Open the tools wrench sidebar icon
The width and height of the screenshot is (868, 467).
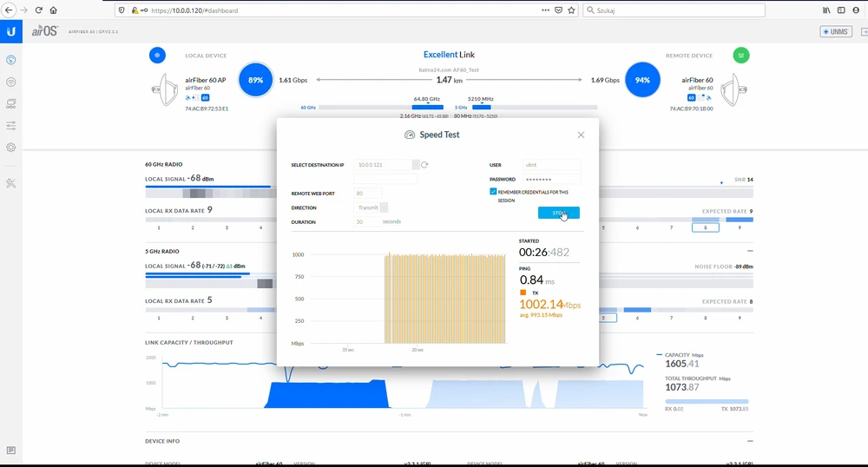(11, 183)
